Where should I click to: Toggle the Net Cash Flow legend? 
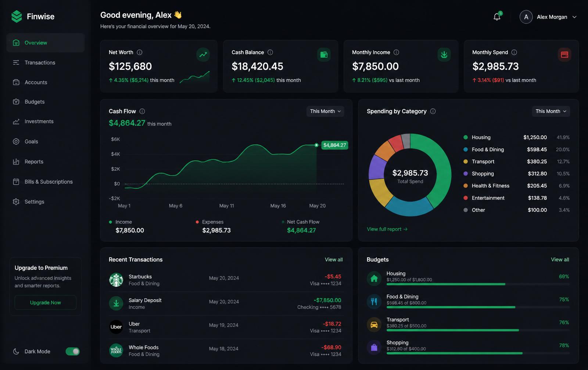pos(300,226)
